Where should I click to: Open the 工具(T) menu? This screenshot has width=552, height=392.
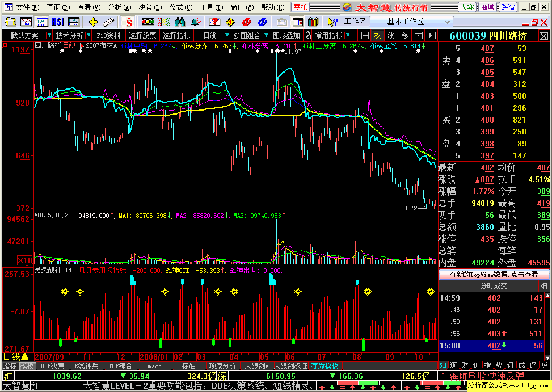click(x=211, y=7)
